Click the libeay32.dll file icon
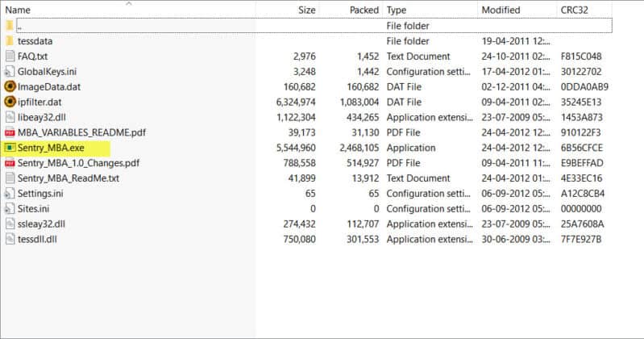644x339 pixels. 10,117
